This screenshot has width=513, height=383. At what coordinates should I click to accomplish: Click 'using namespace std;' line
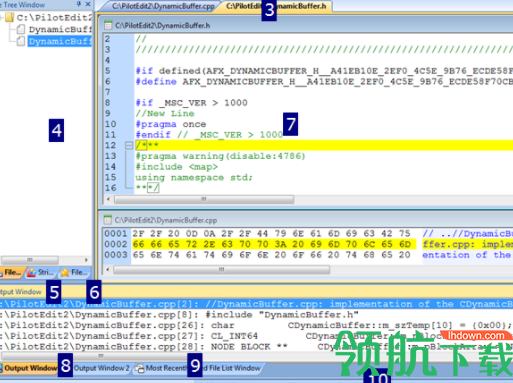point(194,177)
